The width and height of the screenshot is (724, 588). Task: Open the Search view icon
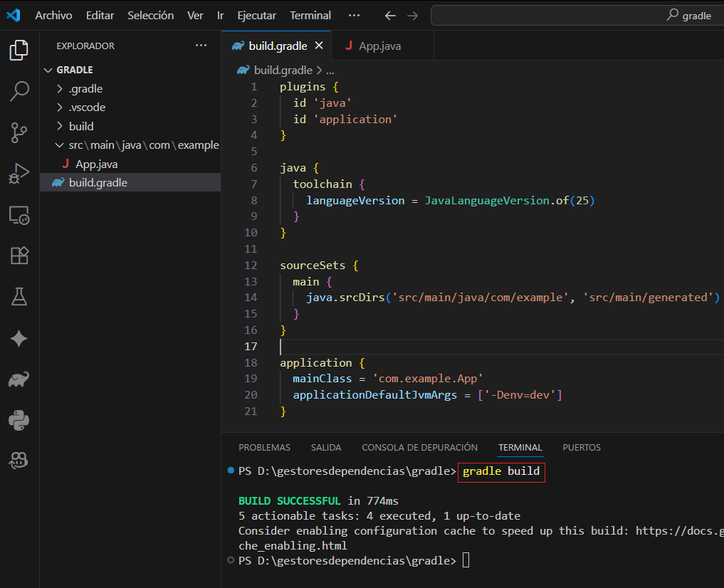[x=19, y=90]
